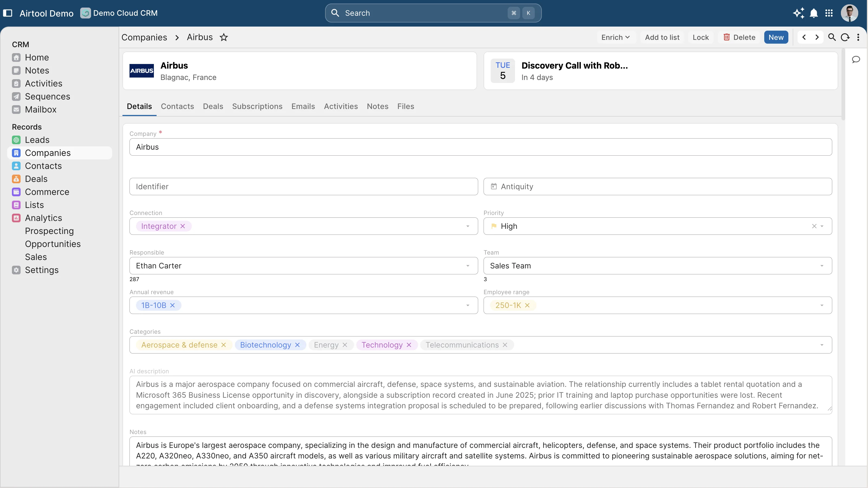Expand the Connection dropdown arrow

(x=468, y=226)
